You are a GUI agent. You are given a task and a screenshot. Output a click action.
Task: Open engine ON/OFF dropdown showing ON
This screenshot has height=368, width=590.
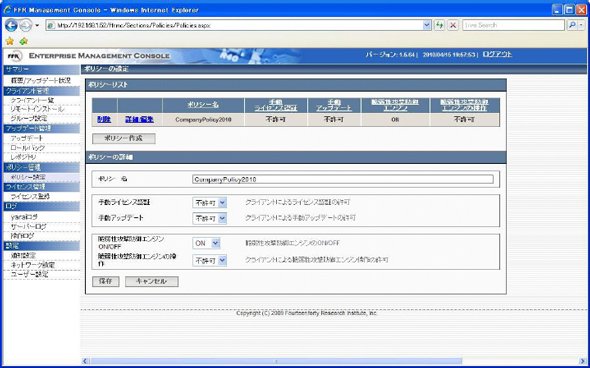[x=206, y=243]
